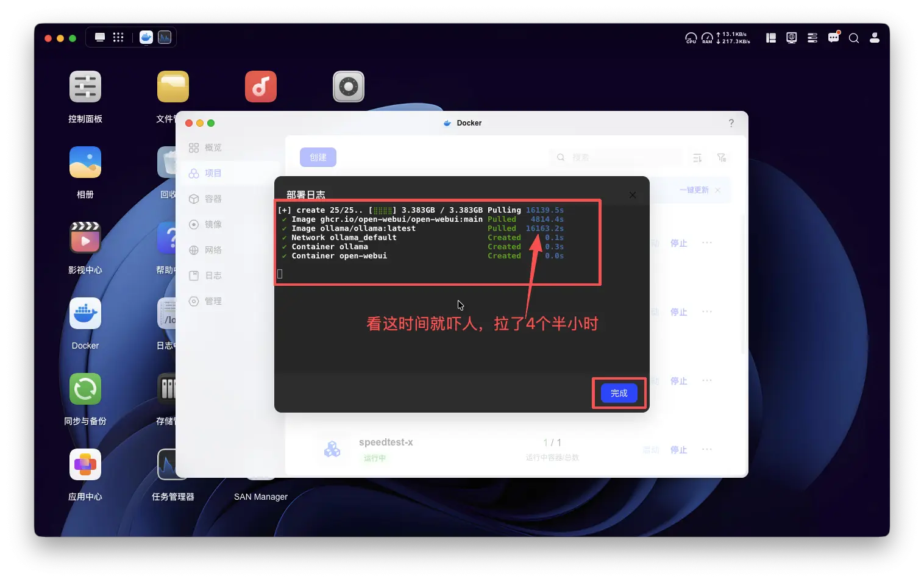Check the RAM usage gauge in the top bar
924x582 pixels.
707,38
